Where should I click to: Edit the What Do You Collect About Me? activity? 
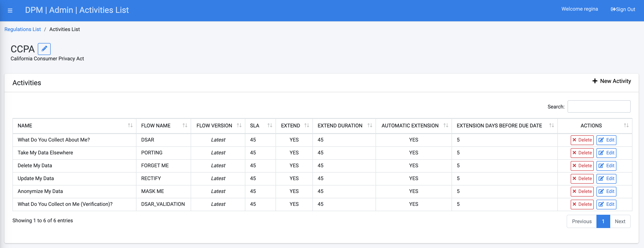click(606, 140)
